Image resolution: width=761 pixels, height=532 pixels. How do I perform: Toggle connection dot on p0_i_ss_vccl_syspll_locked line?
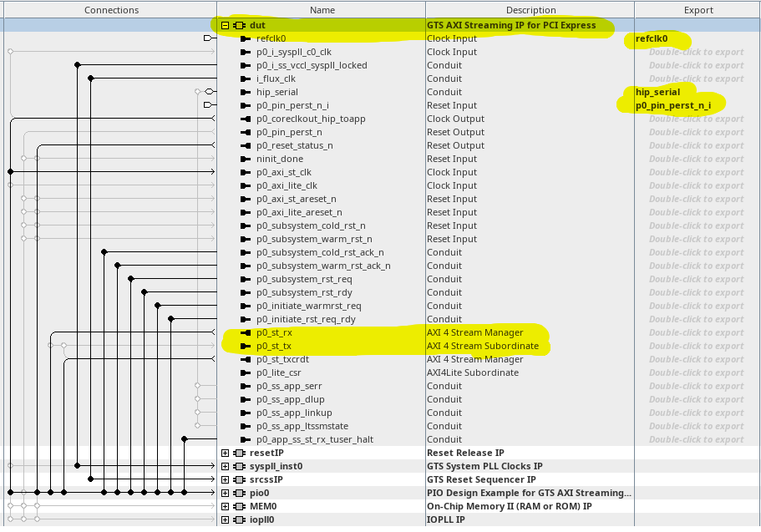[x=77, y=64]
